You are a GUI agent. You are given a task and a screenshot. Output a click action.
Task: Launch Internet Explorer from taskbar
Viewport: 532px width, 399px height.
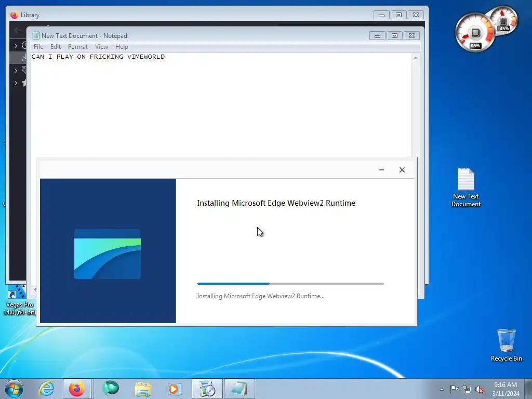[x=46, y=389]
